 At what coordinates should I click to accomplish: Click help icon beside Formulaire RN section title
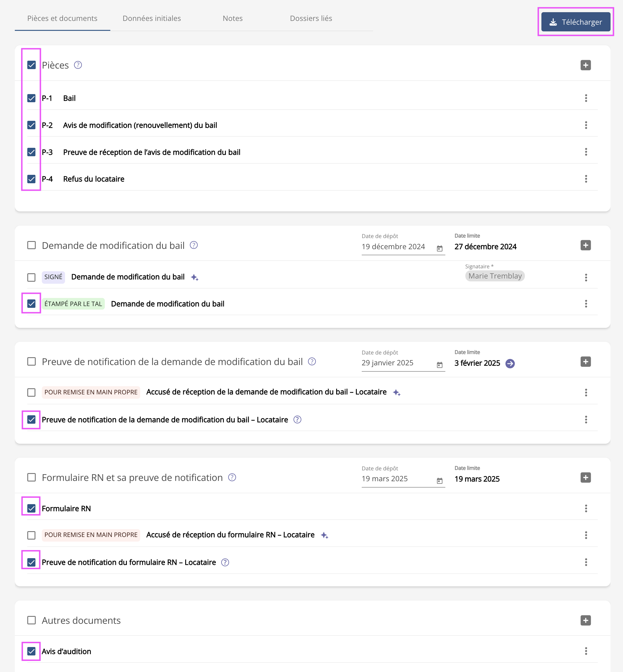tap(232, 477)
